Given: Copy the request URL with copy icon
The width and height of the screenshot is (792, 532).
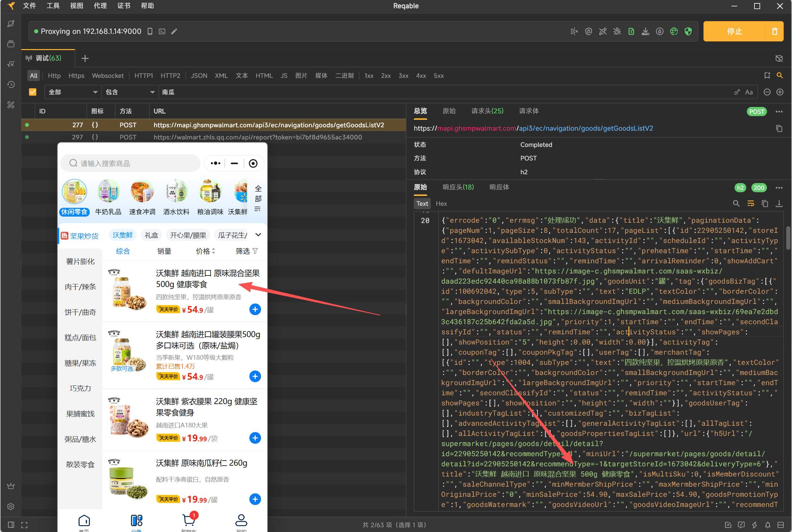Looking at the screenshot, I should point(779,129).
